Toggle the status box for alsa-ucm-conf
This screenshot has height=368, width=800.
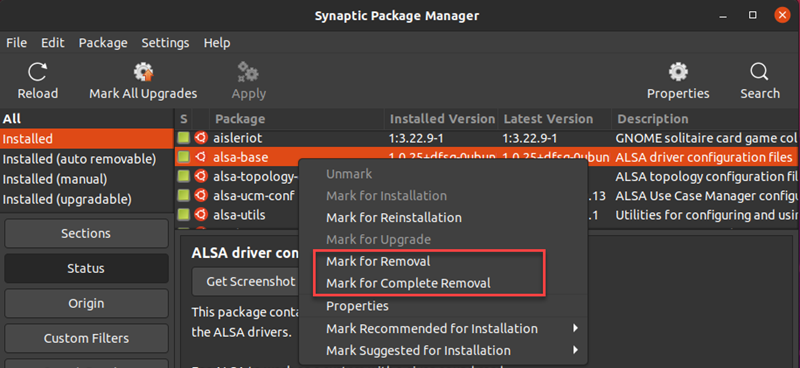pyautogui.click(x=184, y=195)
